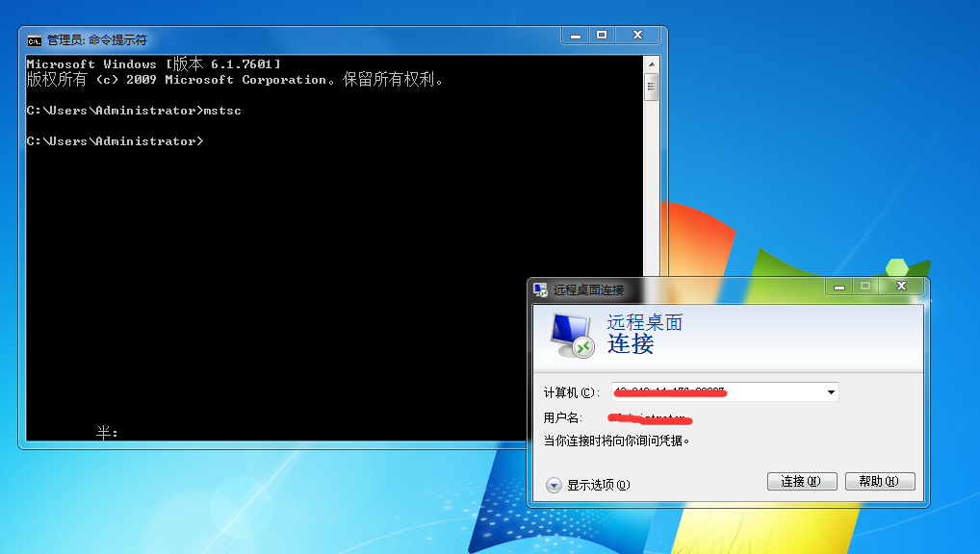Image resolution: width=980 pixels, height=554 pixels.
Task: Minimize the Command Prompt window
Action: (576, 36)
